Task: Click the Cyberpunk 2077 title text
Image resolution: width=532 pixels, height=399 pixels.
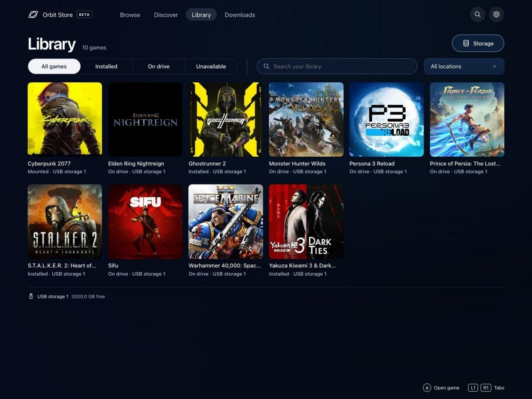Action: (x=49, y=164)
